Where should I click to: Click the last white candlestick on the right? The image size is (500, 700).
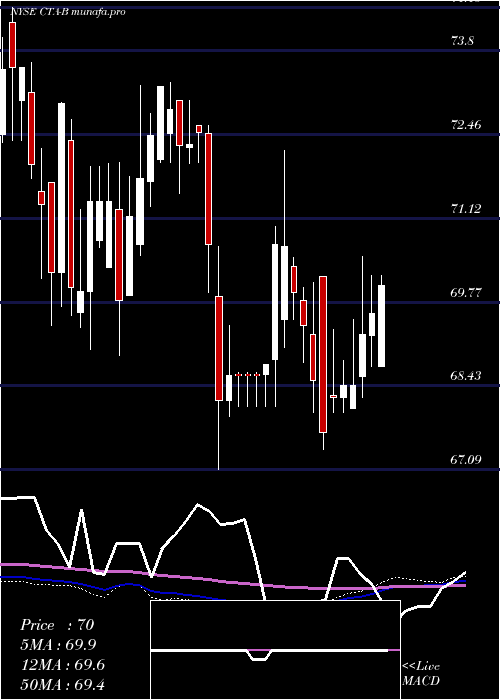point(381,326)
